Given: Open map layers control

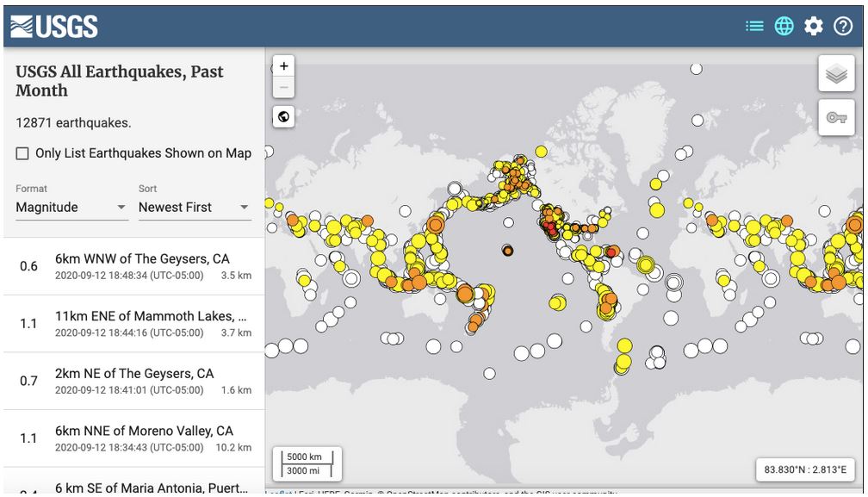Looking at the screenshot, I should click(x=836, y=73).
